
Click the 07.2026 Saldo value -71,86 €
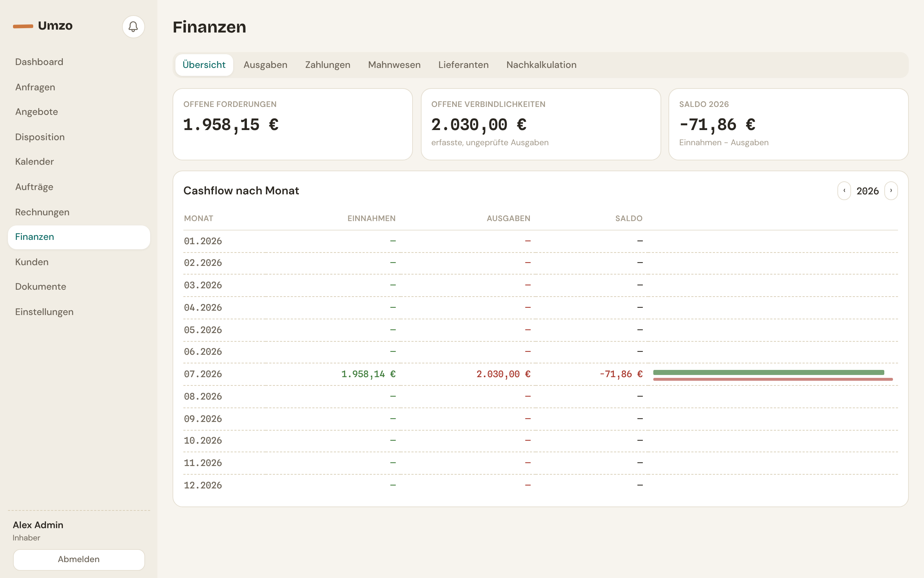click(621, 374)
